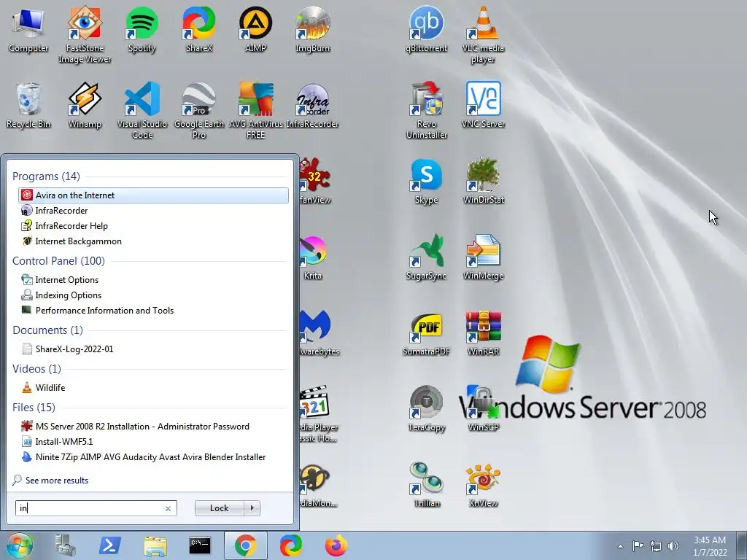The image size is (747, 560).
Task: Show all Documents (1) results
Action: pyautogui.click(x=47, y=330)
